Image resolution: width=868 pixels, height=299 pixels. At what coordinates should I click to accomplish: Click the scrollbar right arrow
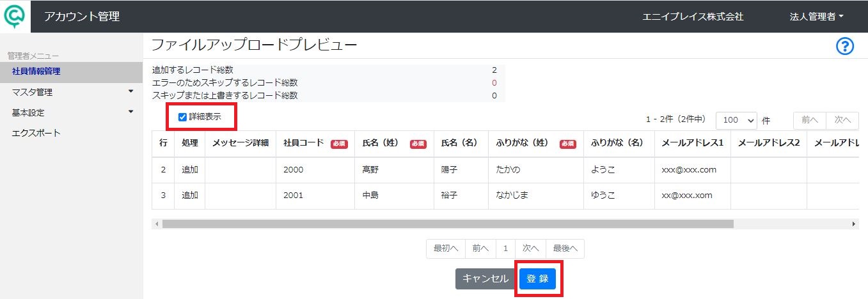click(854, 224)
